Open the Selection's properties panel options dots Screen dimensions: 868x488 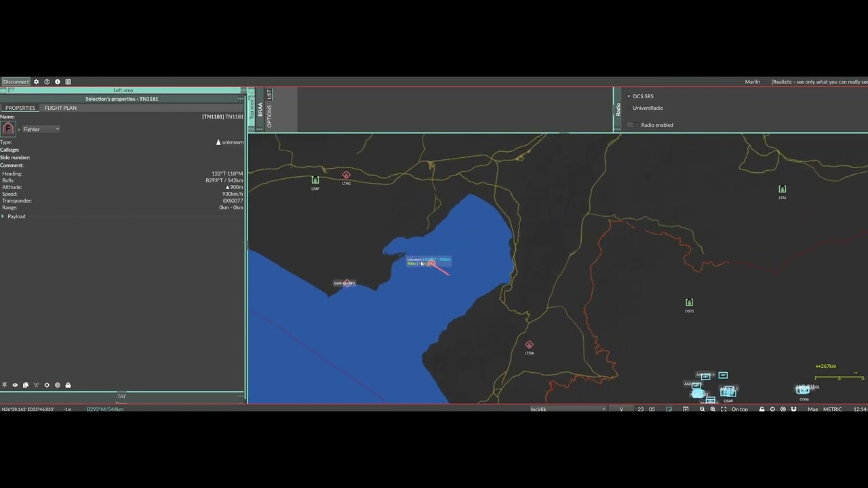240,99
